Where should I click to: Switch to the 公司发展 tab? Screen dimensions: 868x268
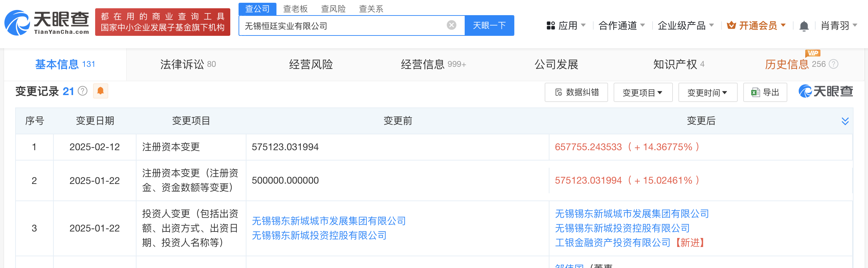point(556,64)
